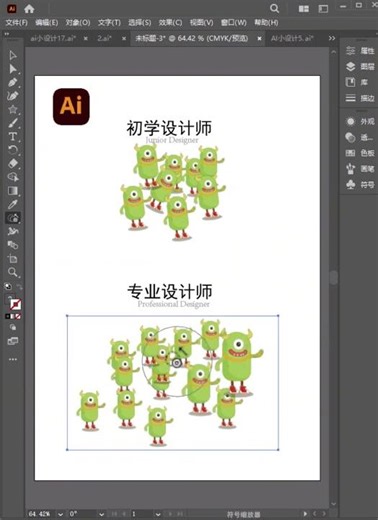Open the 色板 swatches panel
378x520 pixels.
360,153
